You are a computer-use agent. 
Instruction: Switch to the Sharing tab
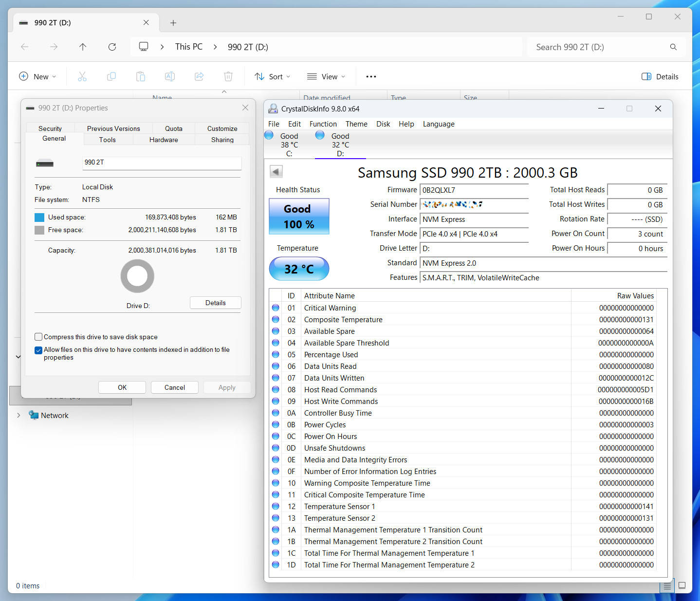[x=222, y=140]
